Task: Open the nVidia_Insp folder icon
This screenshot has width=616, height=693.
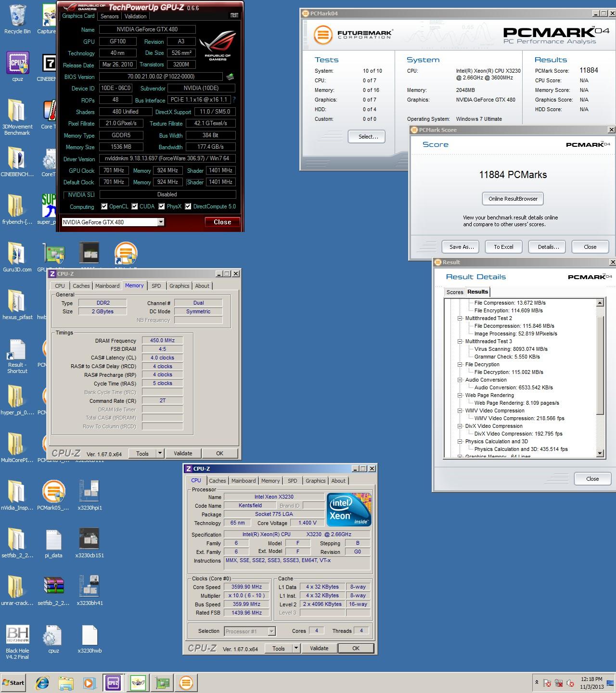Action: coord(17,495)
